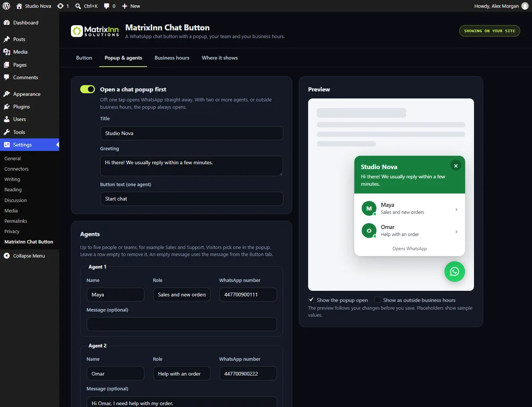This screenshot has width=532, height=407.
Task: Uncheck Show the popup open
Action: tap(311, 300)
